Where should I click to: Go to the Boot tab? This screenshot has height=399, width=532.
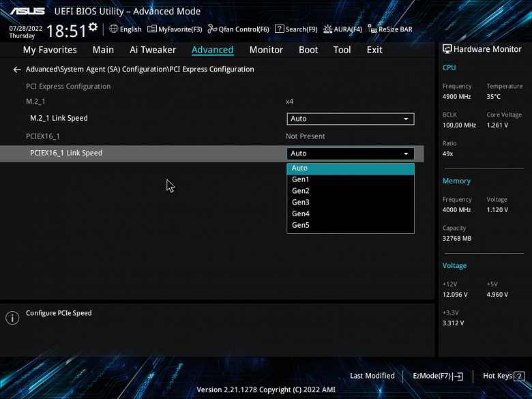[308, 50]
